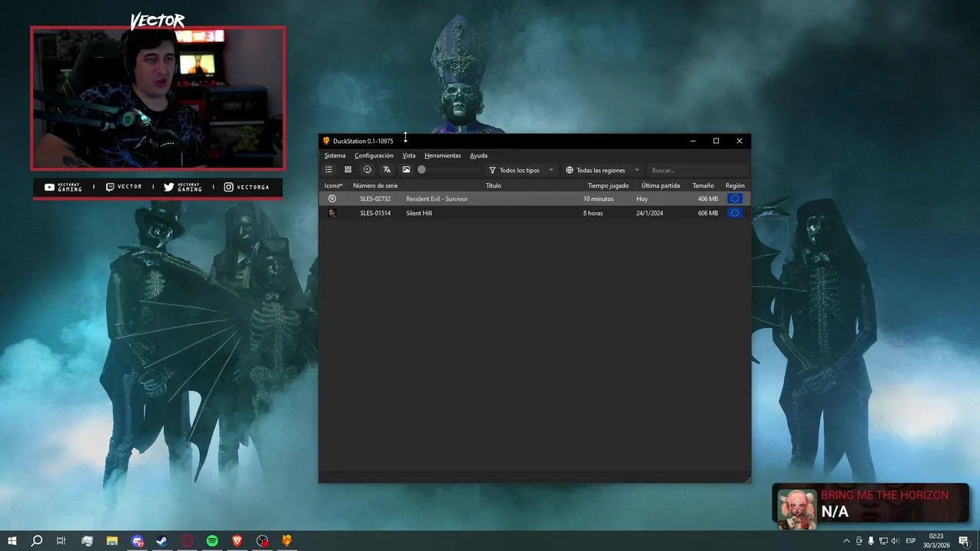Click the 24/1/2024 last played cell
This screenshot has height=551, width=980.
tap(649, 213)
